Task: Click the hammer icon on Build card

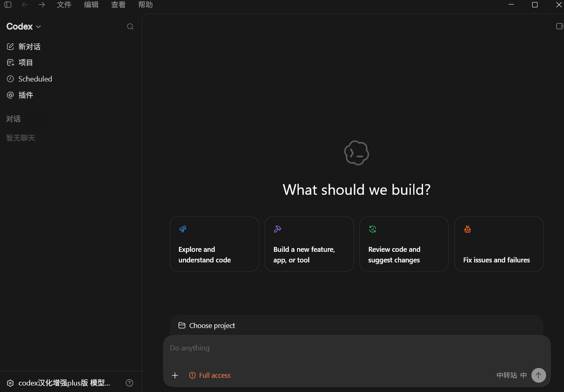Action: click(x=278, y=229)
